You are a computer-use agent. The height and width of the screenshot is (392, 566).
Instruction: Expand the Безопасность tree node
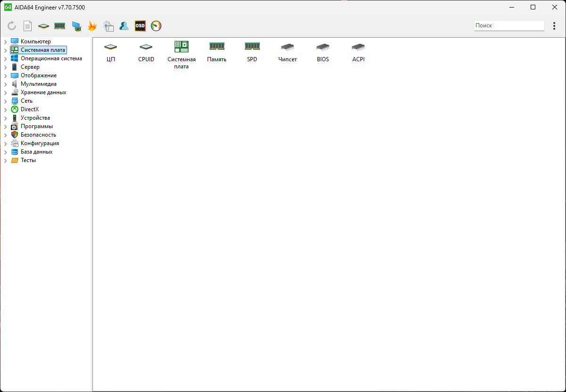pyautogui.click(x=6, y=135)
